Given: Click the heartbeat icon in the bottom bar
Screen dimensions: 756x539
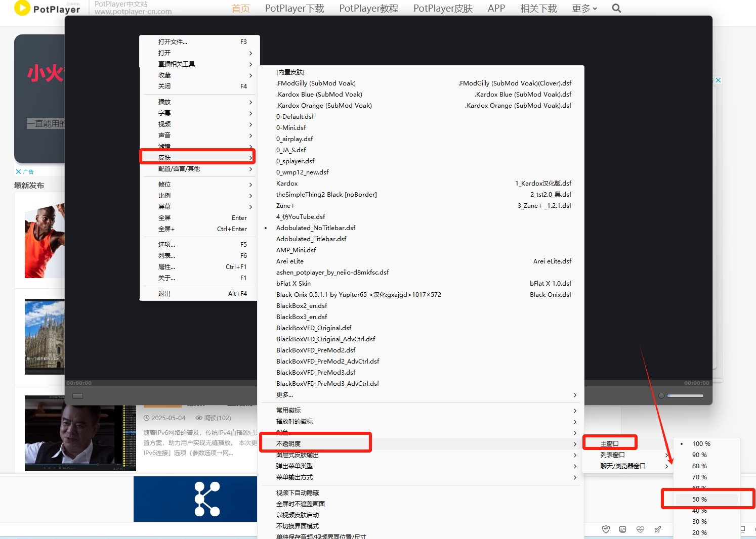Looking at the screenshot, I should pos(640,529).
